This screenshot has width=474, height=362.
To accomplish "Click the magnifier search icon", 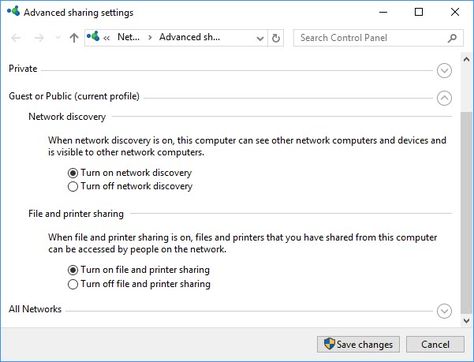I will [x=452, y=38].
